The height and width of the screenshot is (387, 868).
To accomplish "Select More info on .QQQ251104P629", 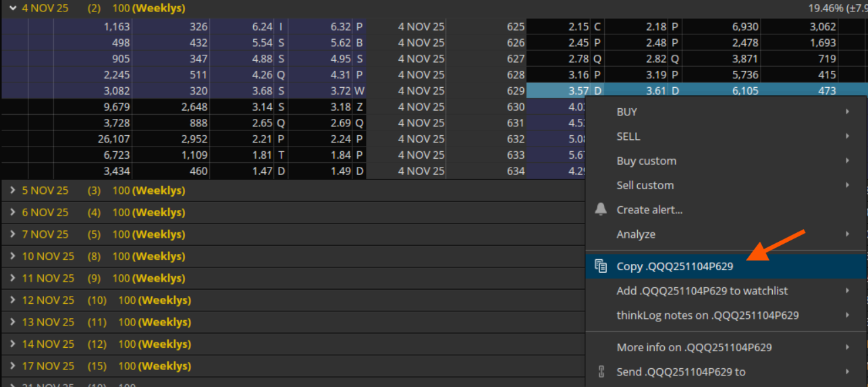I will tap(694, 347).
